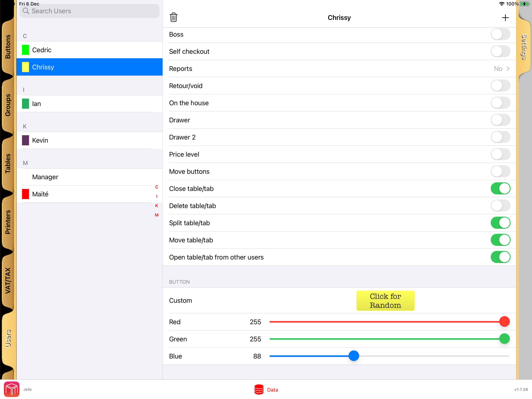Click the delete user trash icon
Screen dimensions: 532x399
174,18
